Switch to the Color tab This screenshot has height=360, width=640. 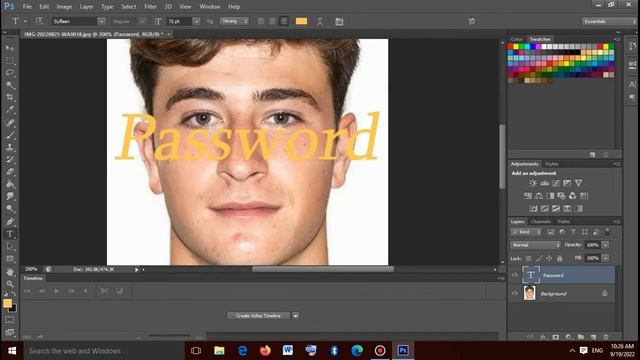pyautogui.click(x=517, y=39)
